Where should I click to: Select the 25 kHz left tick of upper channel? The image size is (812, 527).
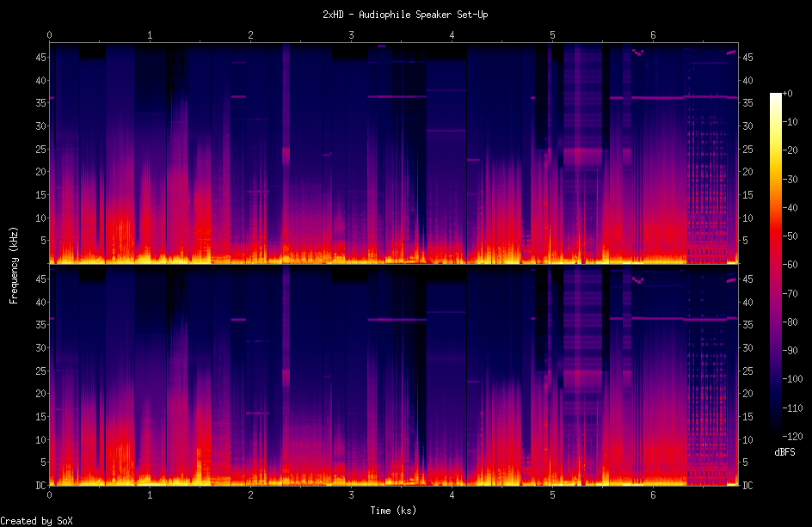(x=39, y=150)
